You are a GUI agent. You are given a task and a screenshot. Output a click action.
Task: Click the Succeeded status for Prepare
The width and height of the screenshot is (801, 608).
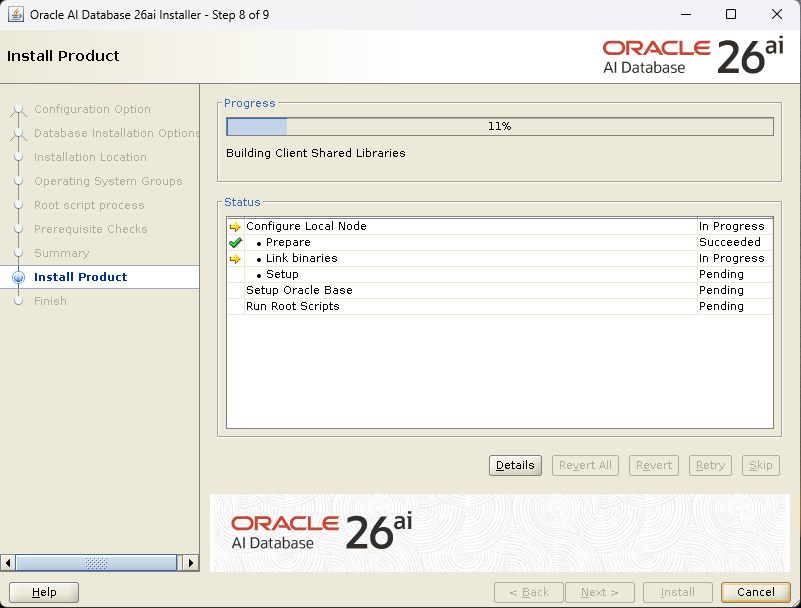point(729,242)
